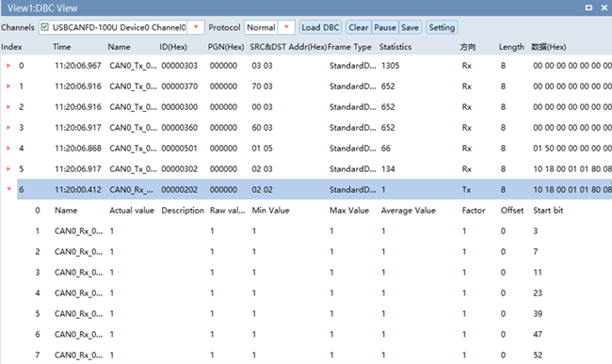Screen dimensions: 612x364
Task: Select address cell 60 03
Action: [x=262, y=127]
